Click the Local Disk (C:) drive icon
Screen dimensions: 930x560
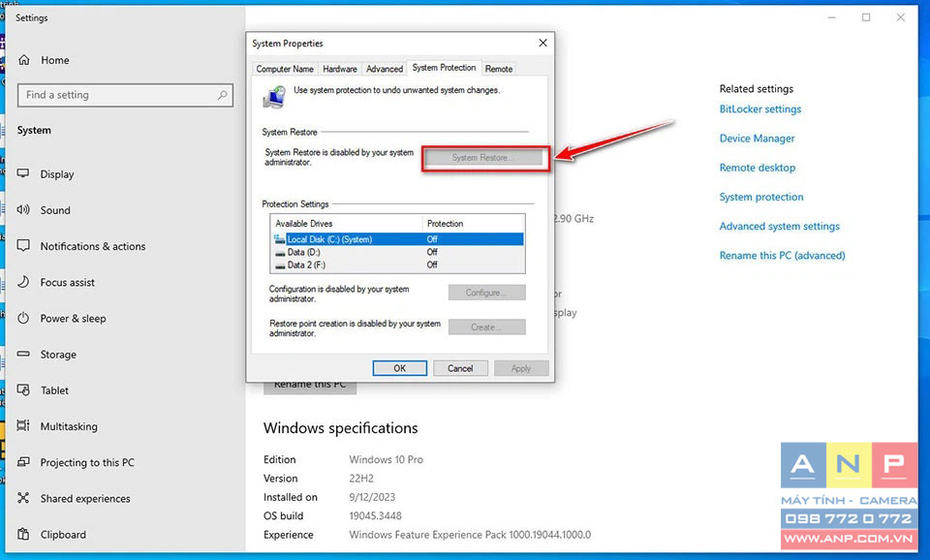coord(279,239)
